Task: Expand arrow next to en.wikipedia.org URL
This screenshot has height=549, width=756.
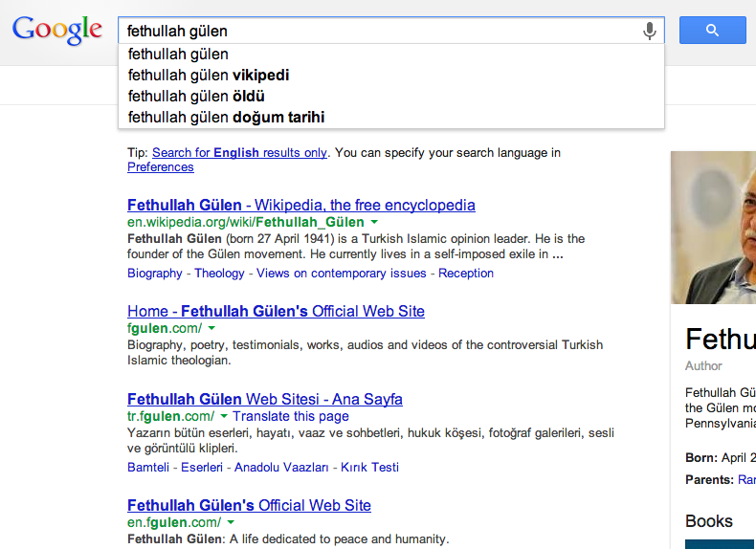Action: pyautogui.click(x=374, y=222)
